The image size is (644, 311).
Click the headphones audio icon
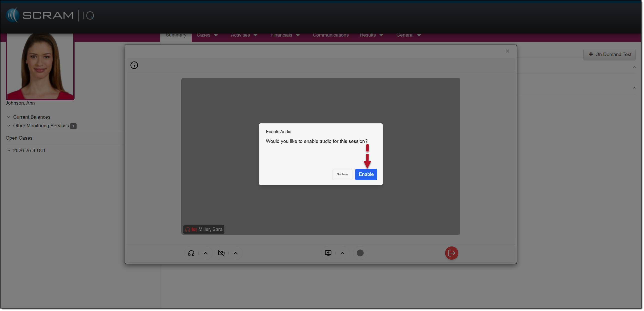191,253
